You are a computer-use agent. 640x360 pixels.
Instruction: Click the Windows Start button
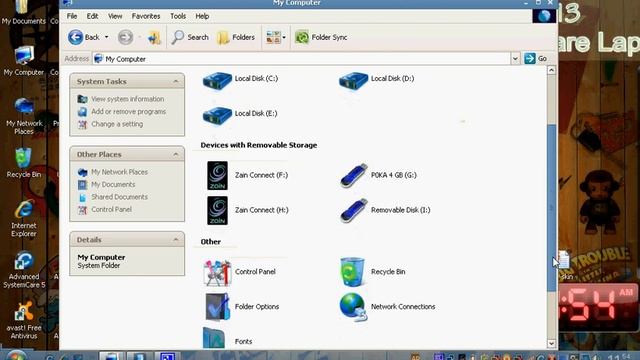click(x=16, y=355)
